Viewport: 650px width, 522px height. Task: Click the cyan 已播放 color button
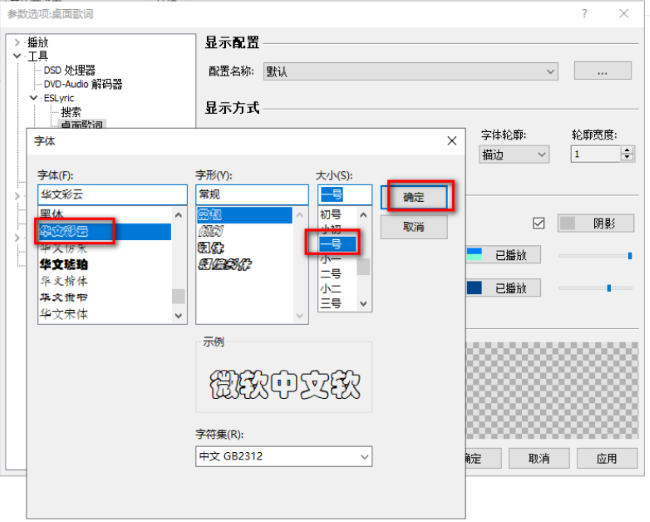point(503,255)
